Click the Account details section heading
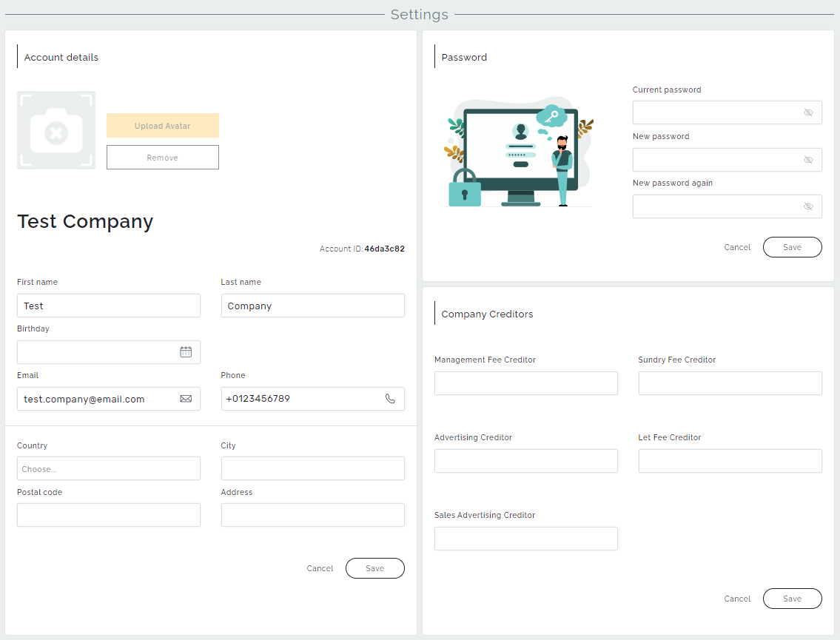Viewport: 840px width, 640px height. pyautogui.click(x=61, y=57)
